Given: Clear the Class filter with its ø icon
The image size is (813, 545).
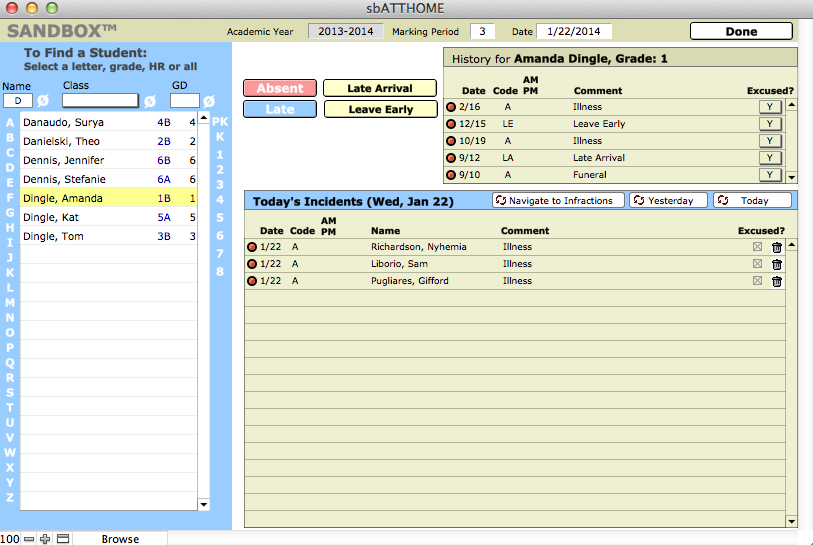Looking at the screenshot, I should [150, 101].
